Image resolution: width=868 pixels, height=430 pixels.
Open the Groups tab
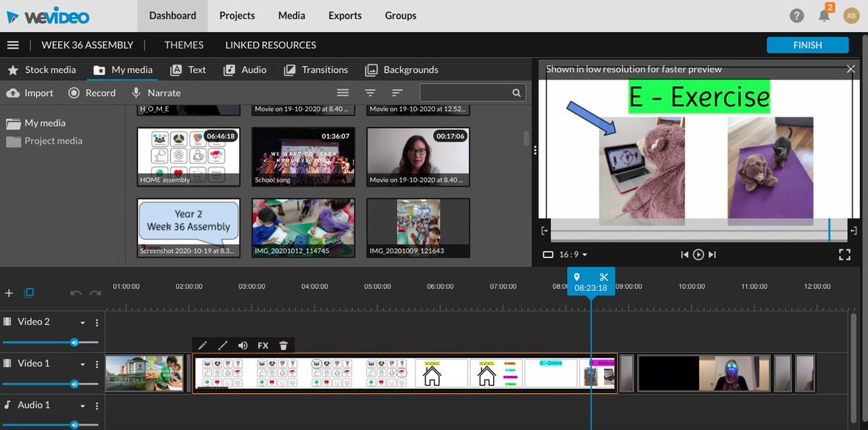click(x=401, y=15)
